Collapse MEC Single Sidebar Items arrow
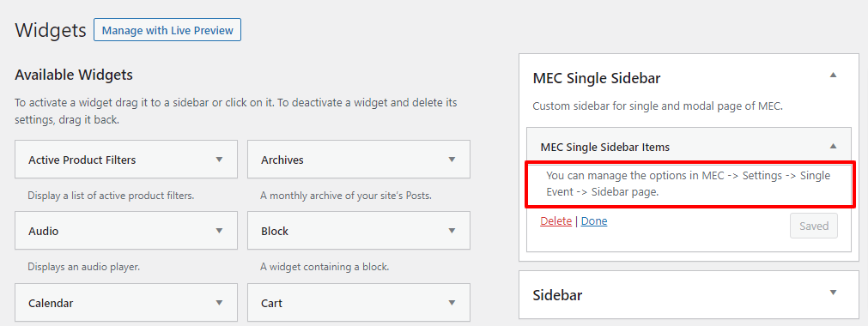The height and width of the screenshot is (326, 868). (833, 146)
